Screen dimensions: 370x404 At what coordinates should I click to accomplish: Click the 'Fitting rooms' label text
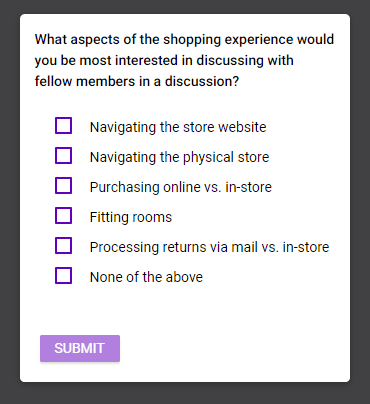click(131, 217)
